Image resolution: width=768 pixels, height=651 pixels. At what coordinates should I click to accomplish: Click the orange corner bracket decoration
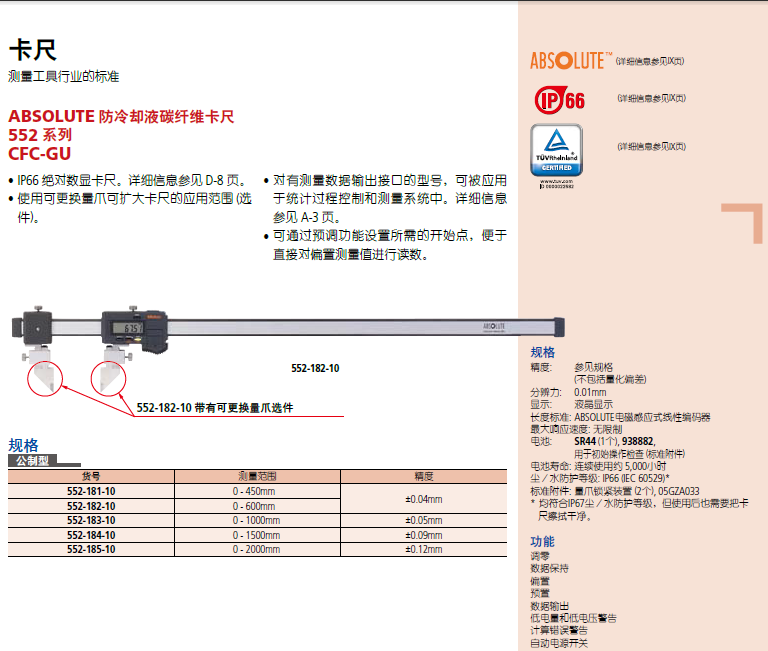point(745,222)
